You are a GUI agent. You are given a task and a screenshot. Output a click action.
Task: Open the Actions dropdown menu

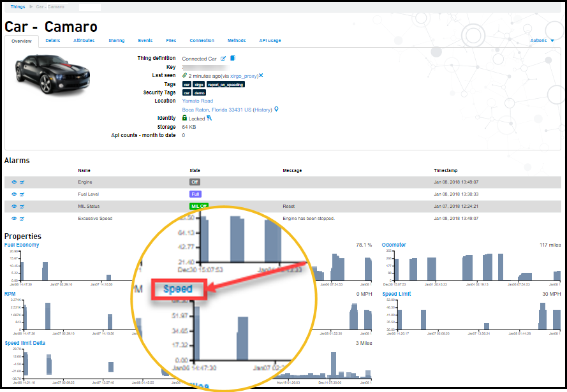pyautogui.click(x=541, y=40)
